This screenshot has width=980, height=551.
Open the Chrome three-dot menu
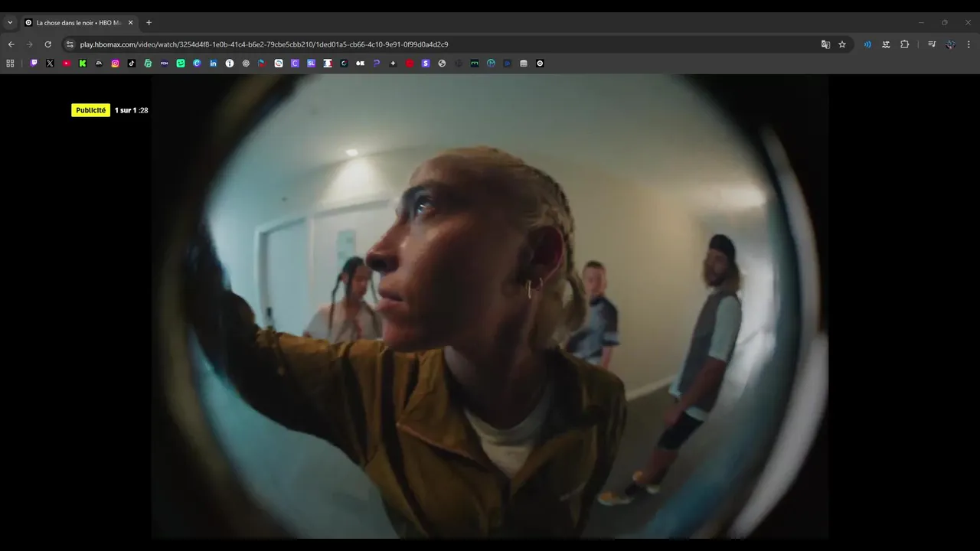pos(969,44)
